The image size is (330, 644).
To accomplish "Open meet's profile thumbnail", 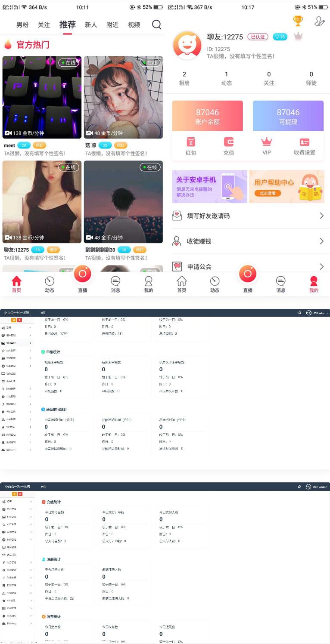I will [42, 97].
